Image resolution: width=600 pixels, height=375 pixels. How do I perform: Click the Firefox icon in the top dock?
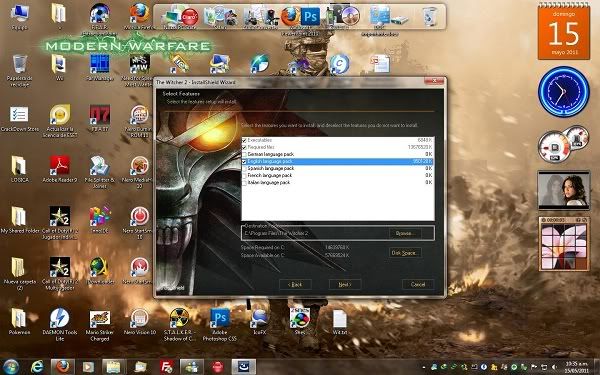click(x=290, y=17)
